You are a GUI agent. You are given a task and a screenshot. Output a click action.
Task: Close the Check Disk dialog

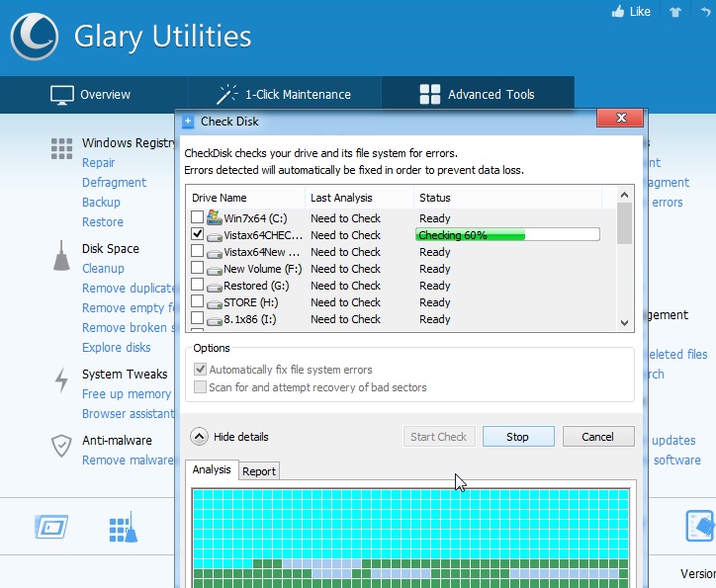click(620, 119)
